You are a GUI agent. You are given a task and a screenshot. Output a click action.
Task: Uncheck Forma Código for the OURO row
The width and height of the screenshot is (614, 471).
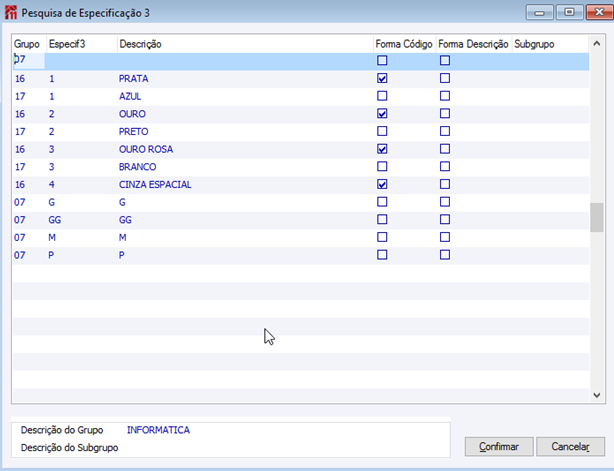click(x=382, y=114)
